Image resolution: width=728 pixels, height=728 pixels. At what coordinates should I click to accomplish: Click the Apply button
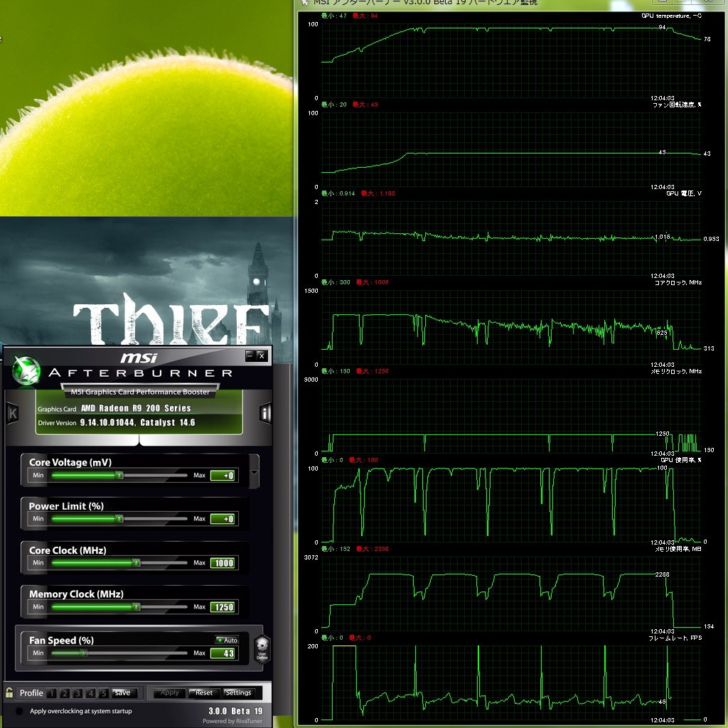click(169, 692)
